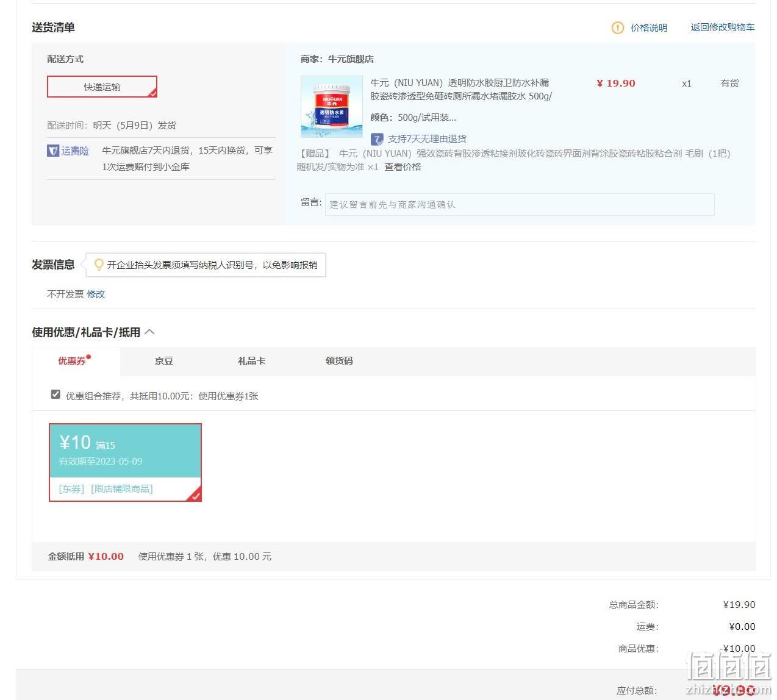Open 价格说明 price explanation link

[649, 27]
